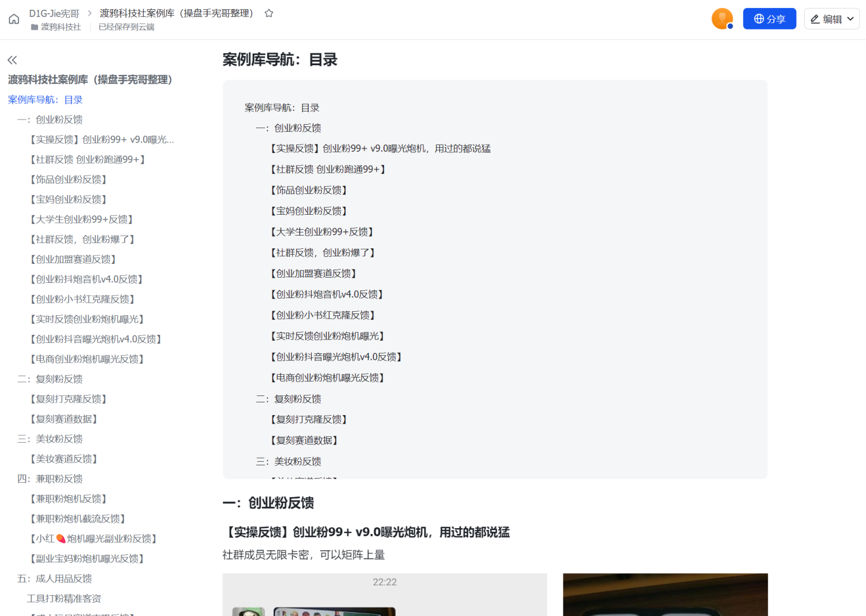The height and width of the screenshot is (616, 866).
Task: Click TOC link 【创业粉抖音曝光炮机v4.0反馈】 in content
Action: (336, 357)
